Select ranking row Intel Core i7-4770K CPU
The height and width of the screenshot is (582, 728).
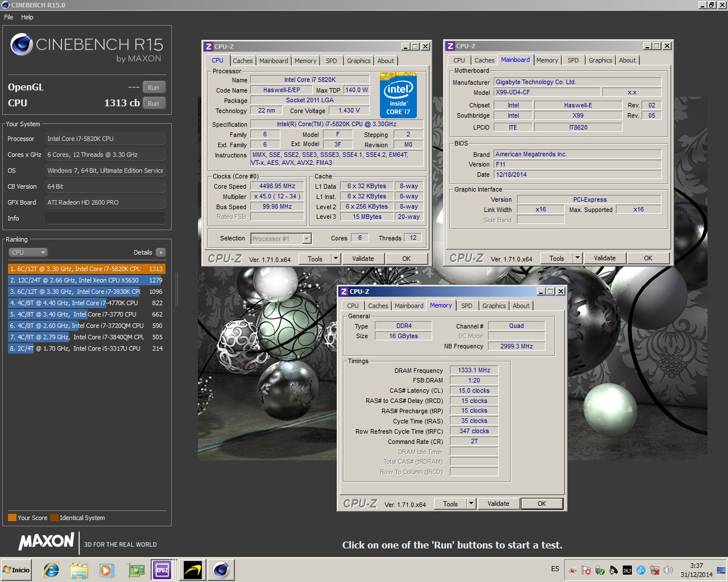tap(86, 303)
